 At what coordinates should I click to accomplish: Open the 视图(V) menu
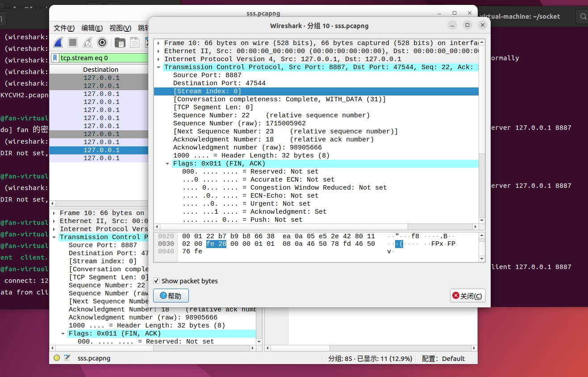point(119,28)
